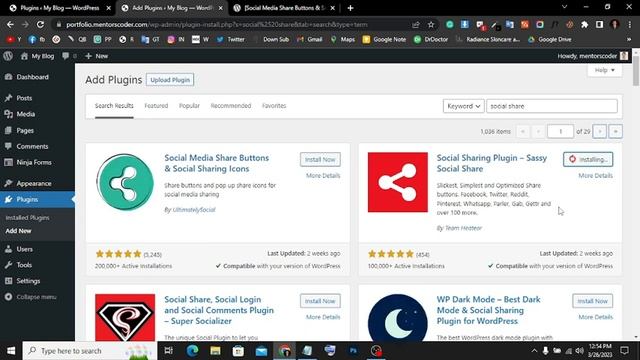Go to the next results page
Viewport: 640px width, 360px height.
click(x=600, y=131)
